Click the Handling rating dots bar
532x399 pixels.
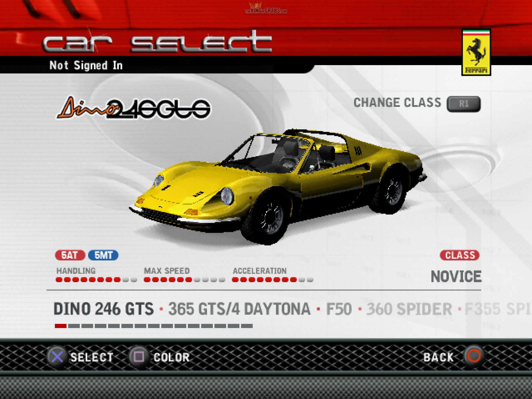tap(96, 280)
